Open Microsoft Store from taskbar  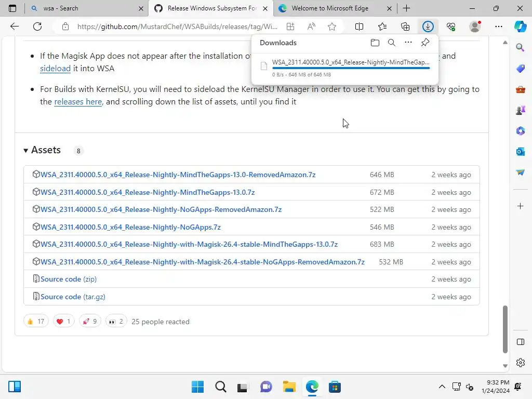(335, 387)
